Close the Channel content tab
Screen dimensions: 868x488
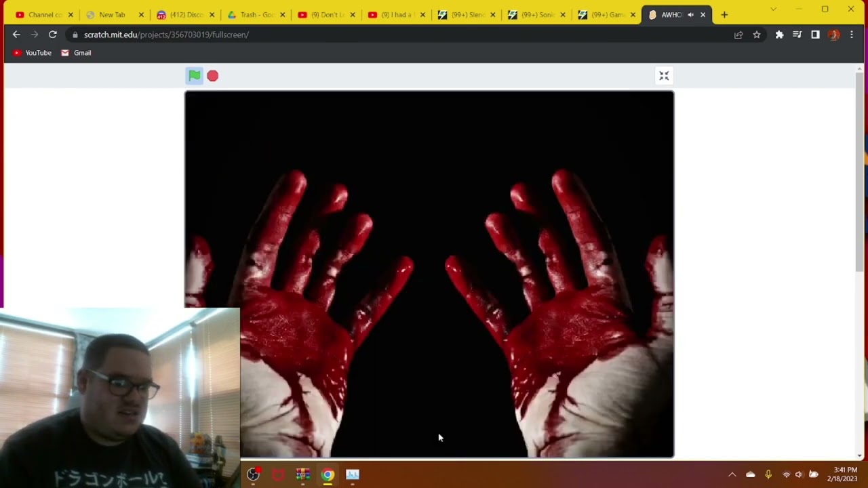coord(71,15)
